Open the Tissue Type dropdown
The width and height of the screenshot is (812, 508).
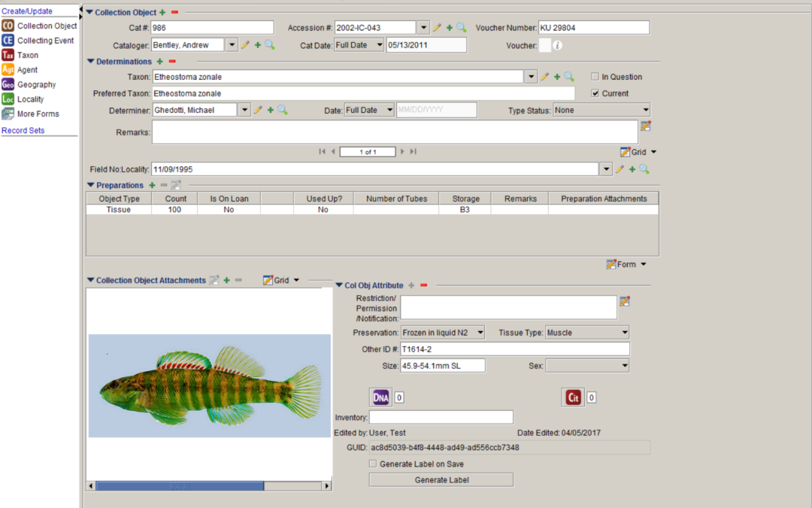tap(587, 333)
